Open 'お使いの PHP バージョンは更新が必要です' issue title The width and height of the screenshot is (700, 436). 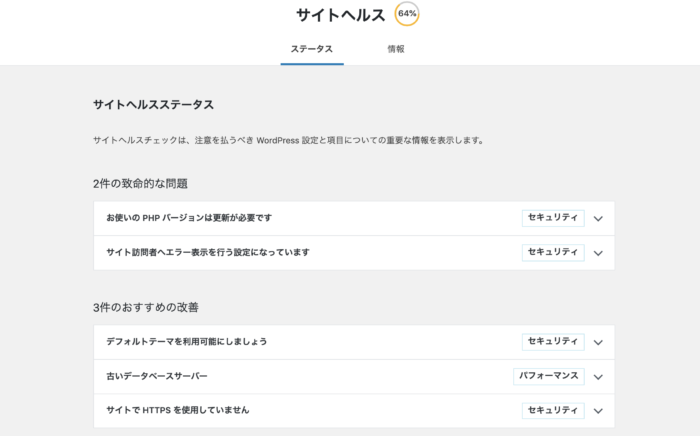pos(189,218)
